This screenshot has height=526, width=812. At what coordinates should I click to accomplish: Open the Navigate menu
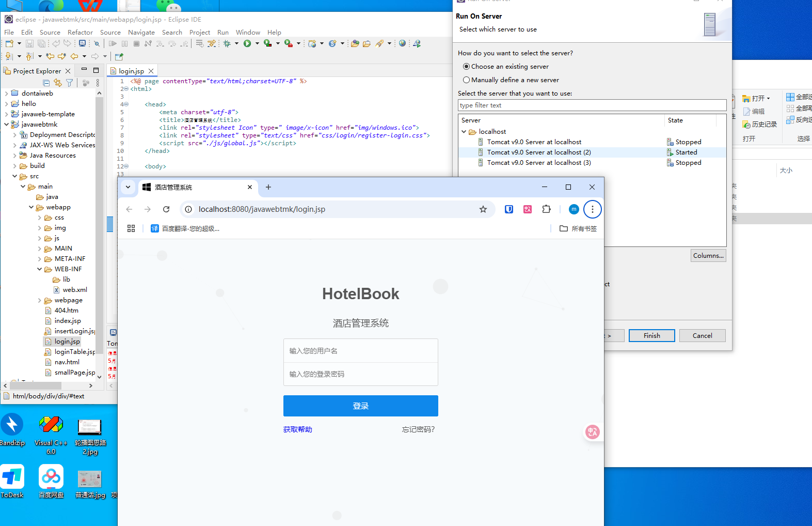pos(141,32)
